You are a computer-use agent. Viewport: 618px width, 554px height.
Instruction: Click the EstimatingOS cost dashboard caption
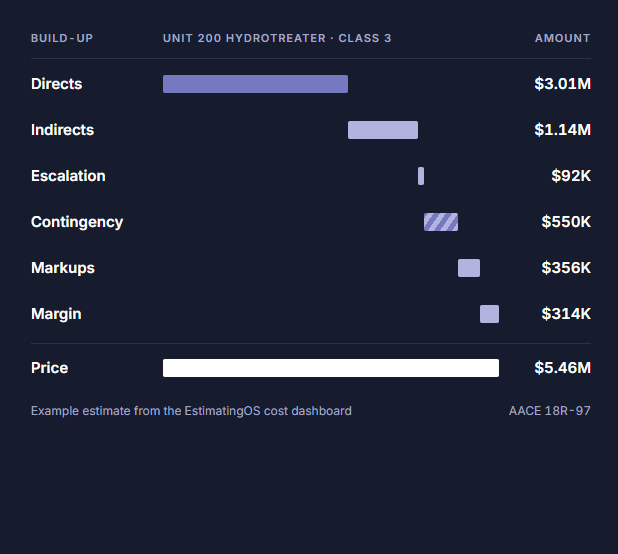pos(191,411)
